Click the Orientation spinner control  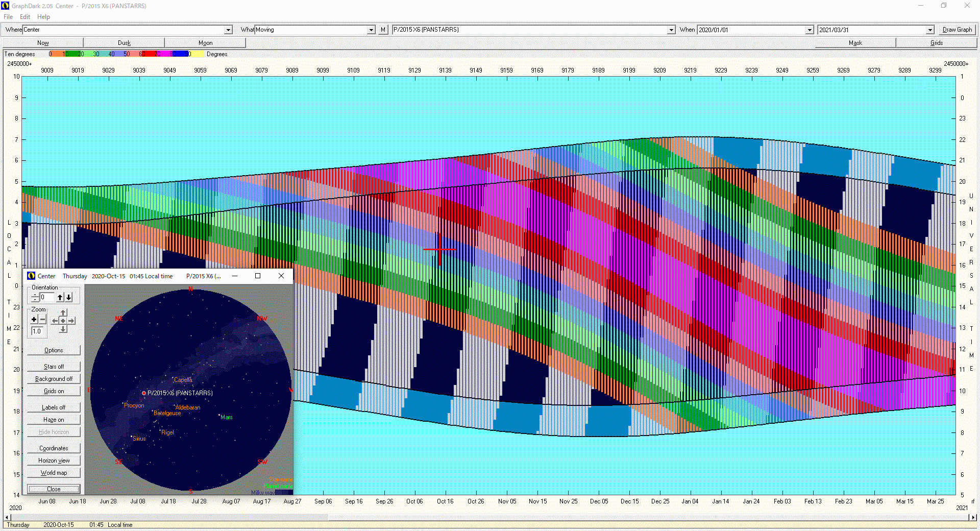tap(35, 297)
